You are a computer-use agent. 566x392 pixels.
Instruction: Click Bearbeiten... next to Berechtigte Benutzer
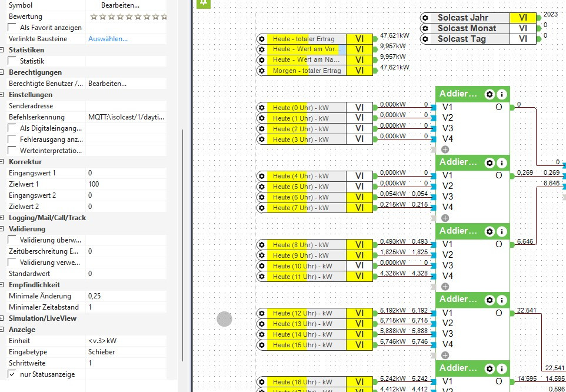(107, 84)
